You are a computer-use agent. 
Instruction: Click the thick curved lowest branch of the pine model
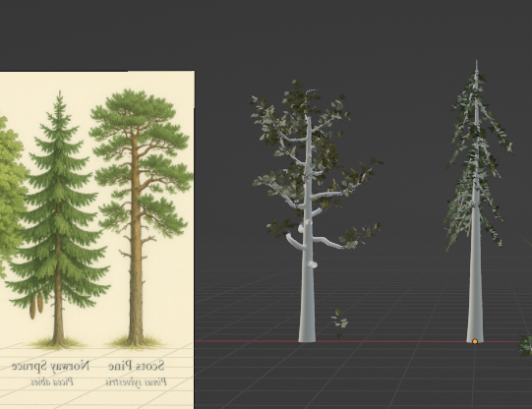(294, 242)
